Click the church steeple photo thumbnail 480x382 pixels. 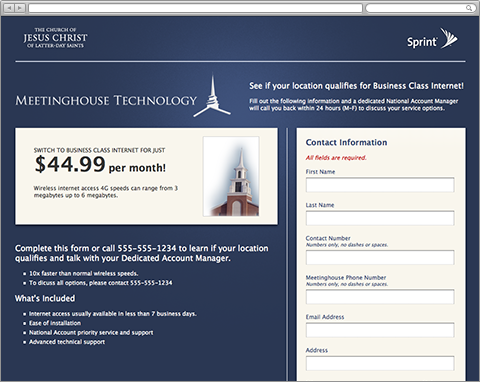pyautogui.click(x=231, y=176)
